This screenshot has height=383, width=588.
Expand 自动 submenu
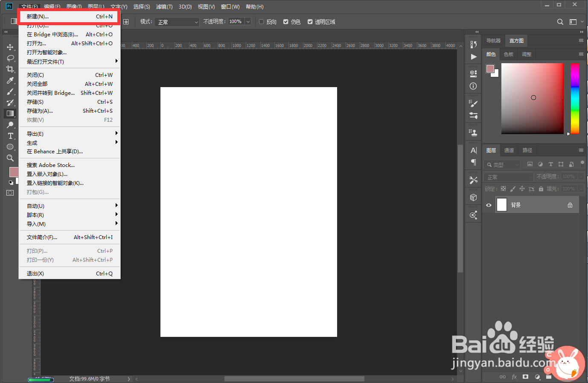coord(70,206)
